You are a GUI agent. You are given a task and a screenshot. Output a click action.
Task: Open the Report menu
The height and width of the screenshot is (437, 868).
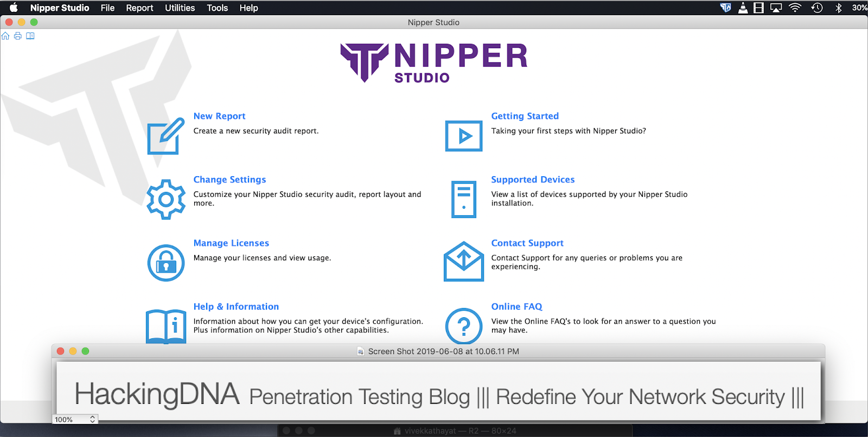click(139, 8)
